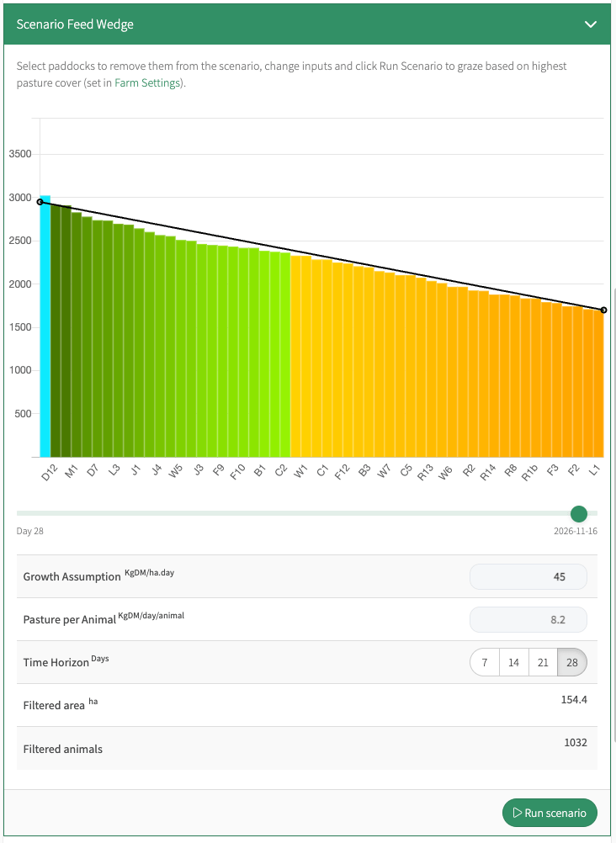Select the W5 paddock bar
The width and height of the screenshot is (616, 843).
171,347
